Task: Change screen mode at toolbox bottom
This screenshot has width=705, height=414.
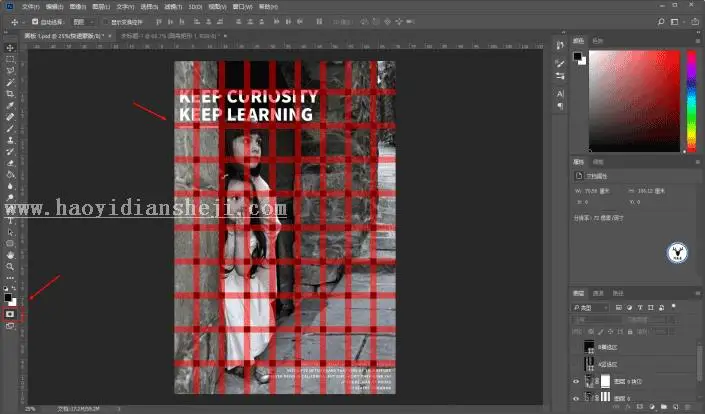Action: click(x=10, y=326)
